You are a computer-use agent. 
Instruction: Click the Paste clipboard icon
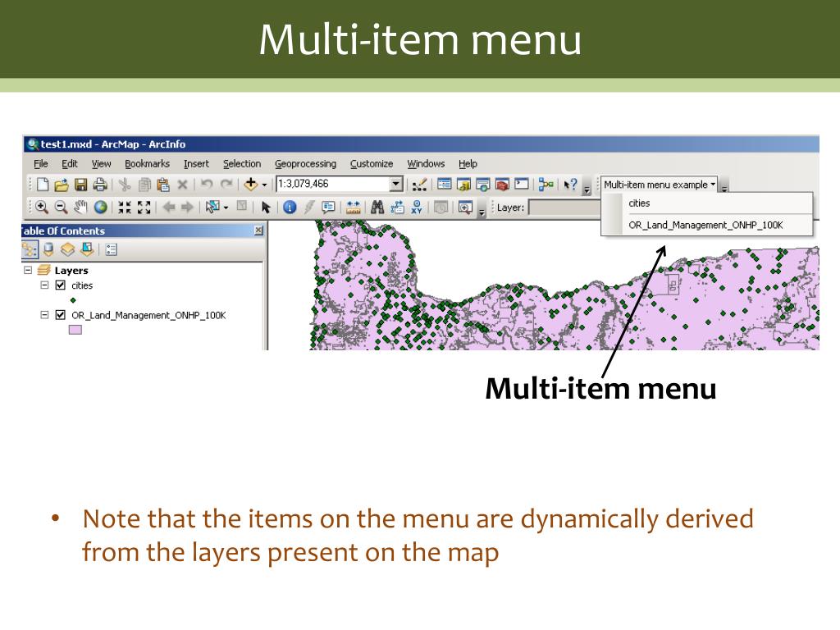point(163,185)
